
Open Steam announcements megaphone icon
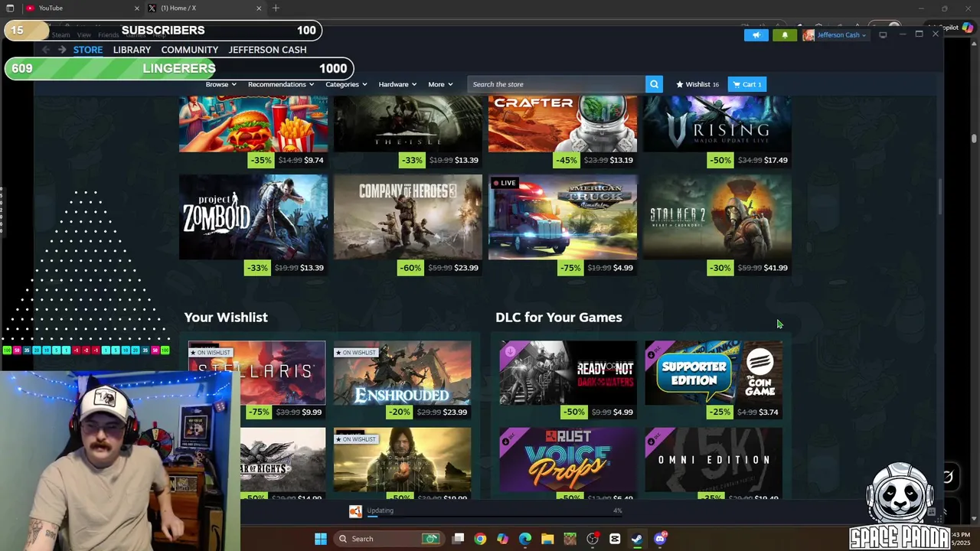(756, 35)
